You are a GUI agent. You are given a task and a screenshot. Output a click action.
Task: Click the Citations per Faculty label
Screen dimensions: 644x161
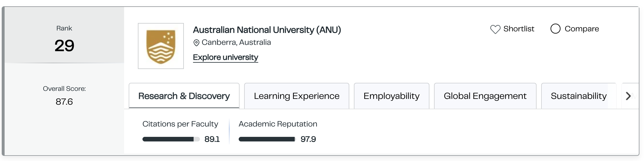click(180, 124)
